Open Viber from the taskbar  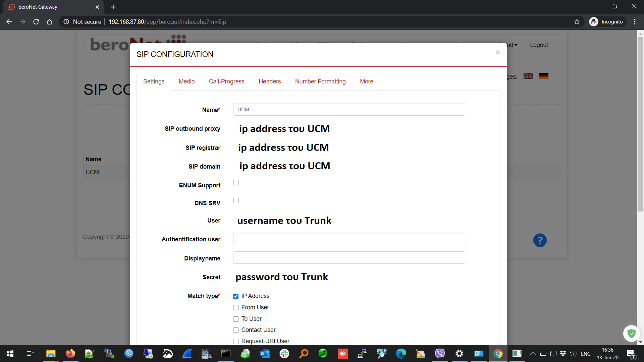pos(440,353)
